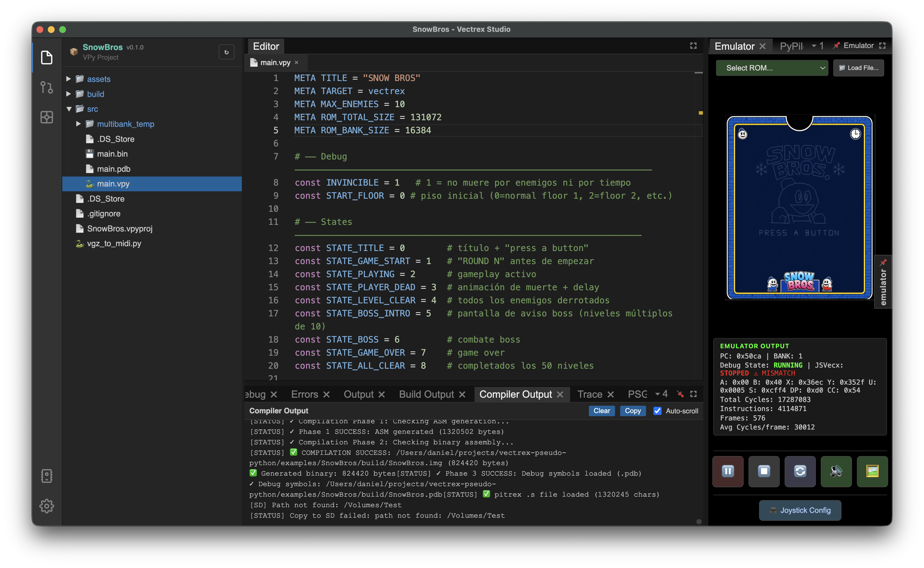
Task: Open vgz_to_midi.py file
Action: [114, 243]
